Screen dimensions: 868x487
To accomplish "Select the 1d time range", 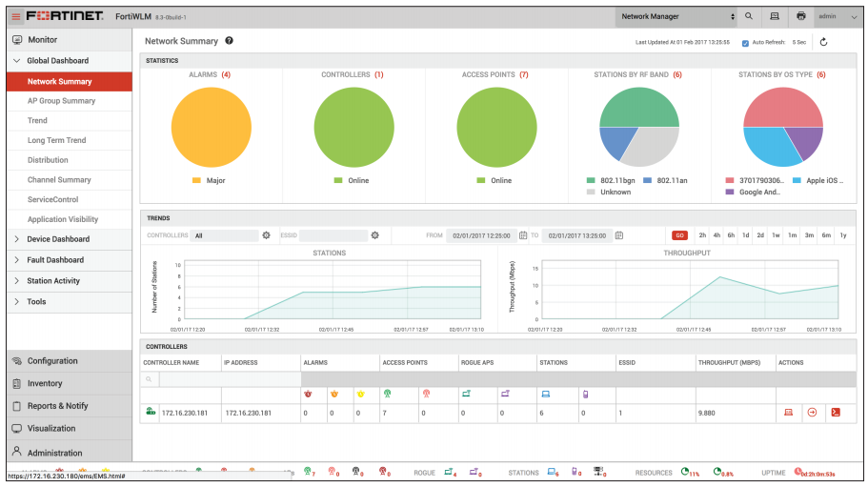I will 746,235.
